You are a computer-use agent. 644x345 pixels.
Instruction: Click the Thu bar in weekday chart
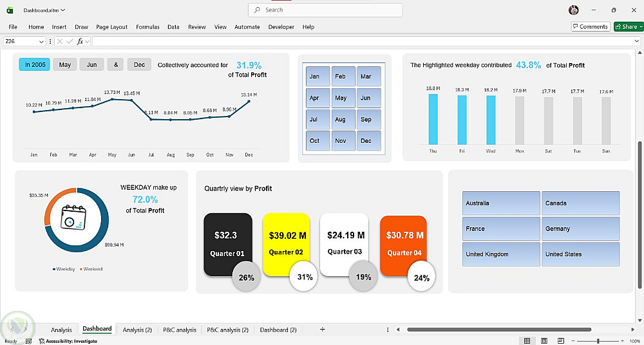433,119
